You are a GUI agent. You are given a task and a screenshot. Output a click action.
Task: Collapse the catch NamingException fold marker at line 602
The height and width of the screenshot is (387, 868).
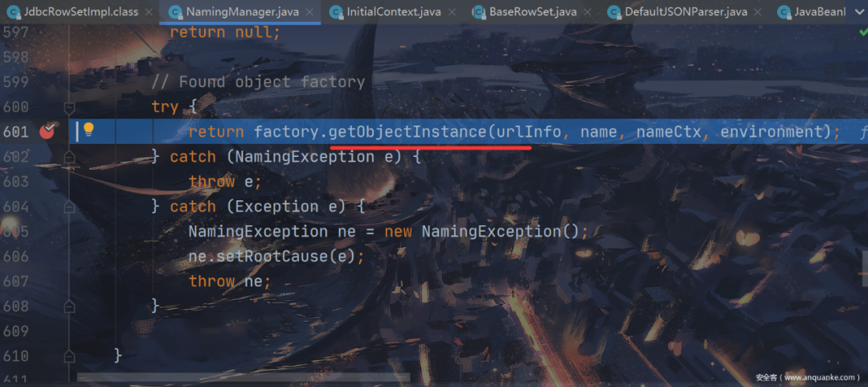click(x=69, y=157)
